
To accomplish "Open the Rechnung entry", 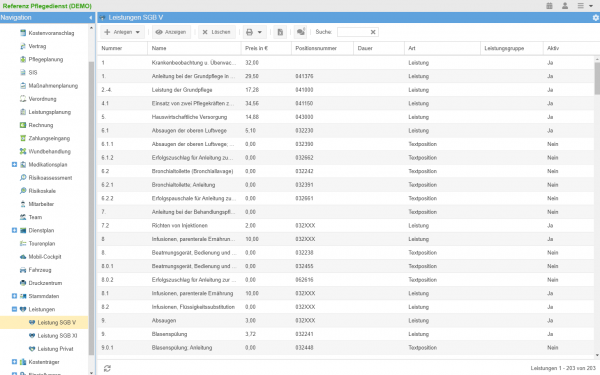I will 36,125.
